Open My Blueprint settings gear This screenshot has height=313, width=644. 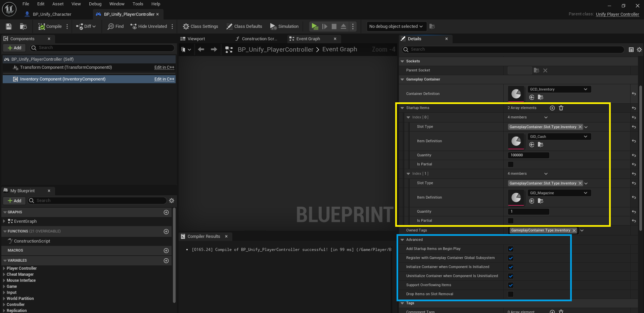pyautogui.click(x=172, y=201)
